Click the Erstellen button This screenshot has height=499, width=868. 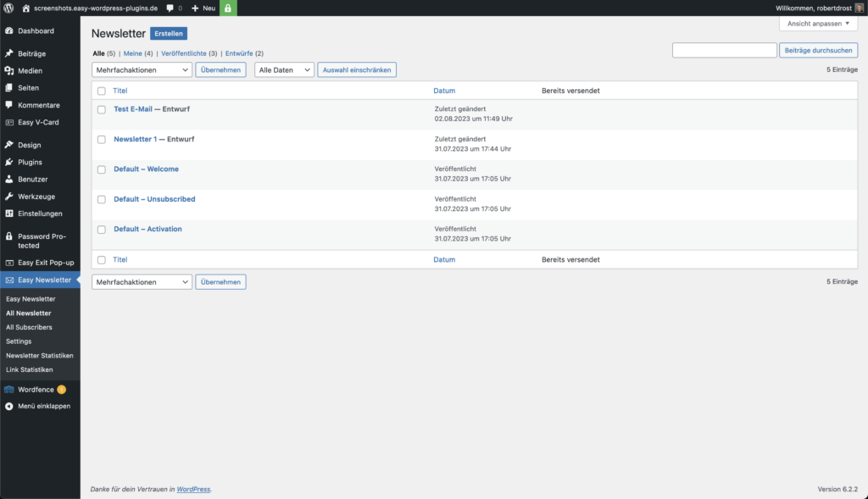(x=169, y=34)
